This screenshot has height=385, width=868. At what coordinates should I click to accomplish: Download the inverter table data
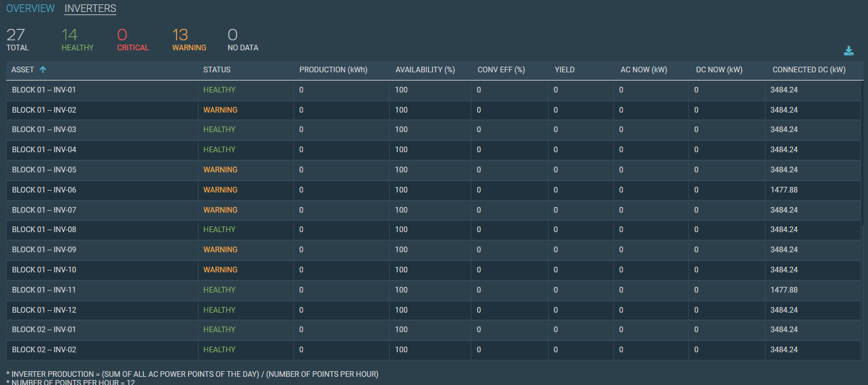pyautogui.click(x=849, y=51)
